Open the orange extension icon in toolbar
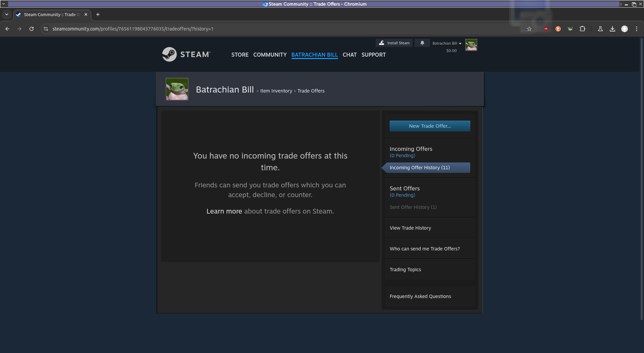Screen dimensions: 644x353 tap(558, 29)
